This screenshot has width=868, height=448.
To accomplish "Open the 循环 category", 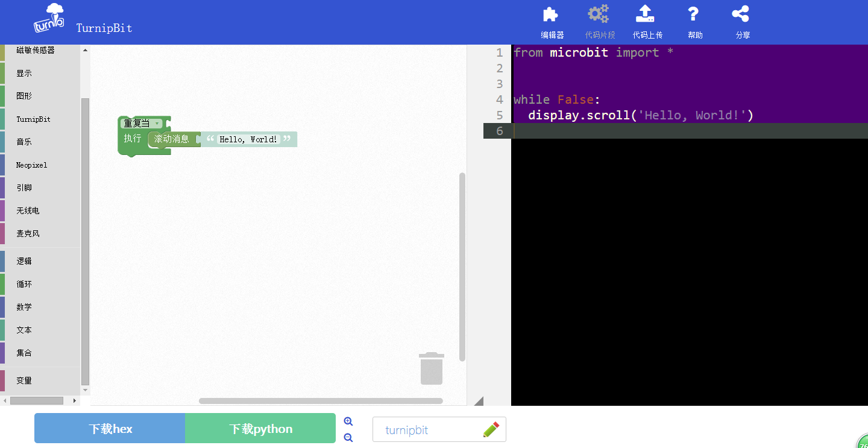I will [x=40, y=285].
